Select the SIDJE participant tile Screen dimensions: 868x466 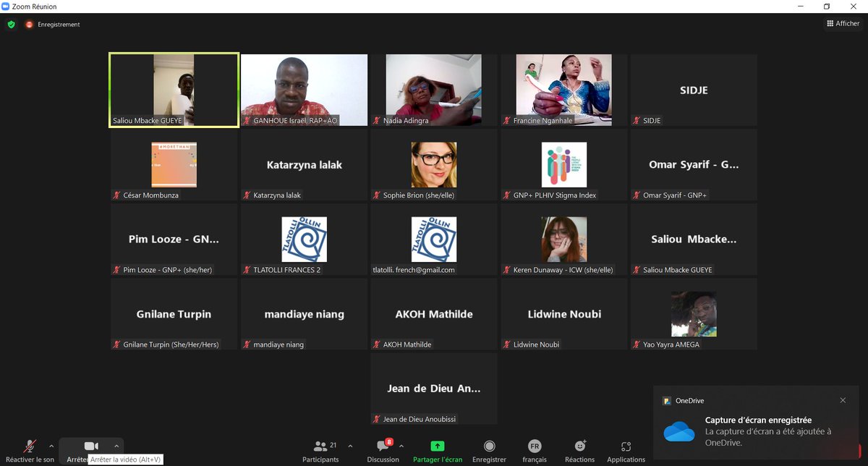point(694,90)
